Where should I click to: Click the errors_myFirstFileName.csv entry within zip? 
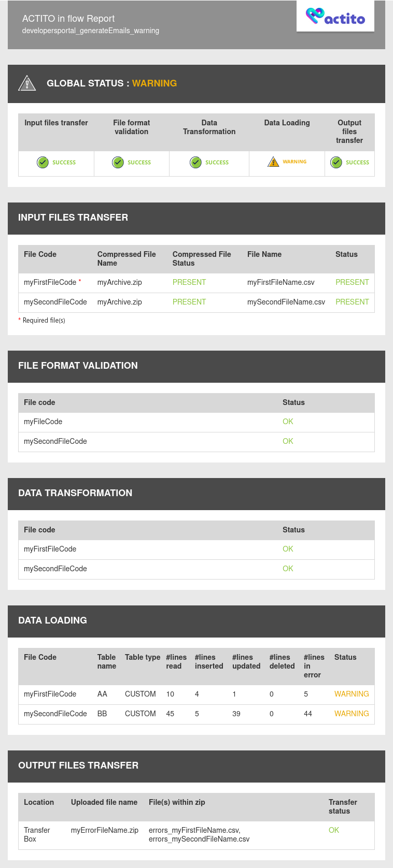(194, 830)
